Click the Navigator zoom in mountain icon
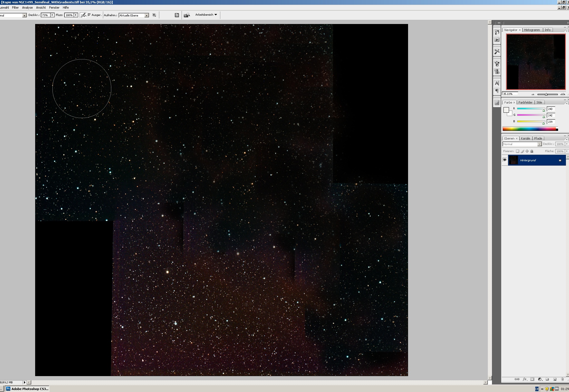 click(563, 94)
